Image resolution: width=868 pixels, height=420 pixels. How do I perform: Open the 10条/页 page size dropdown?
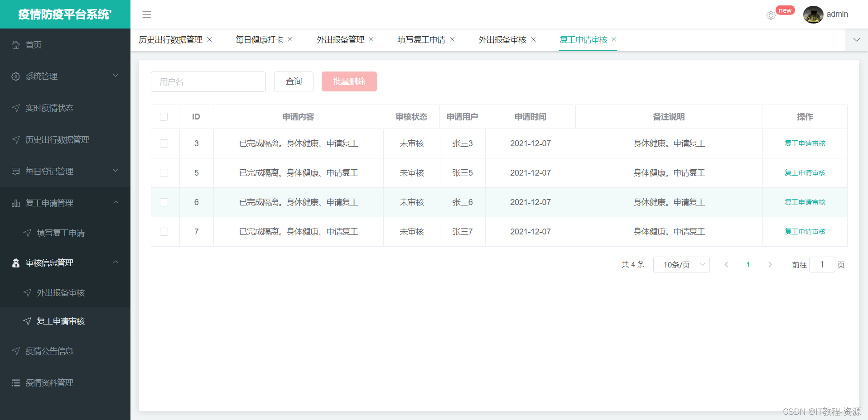pos(681,264)
